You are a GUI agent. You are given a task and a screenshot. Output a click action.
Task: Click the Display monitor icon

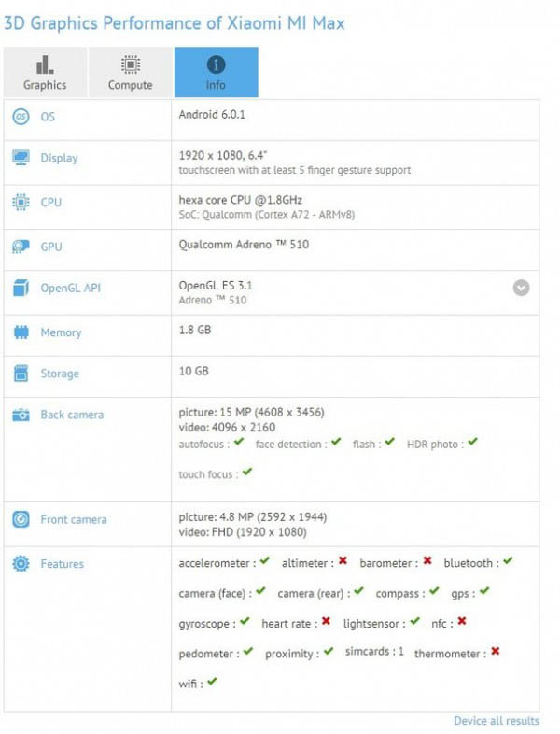(21, 158)
